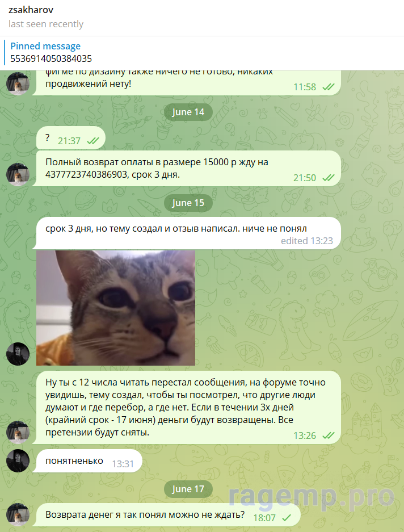Viewport: 404px width, 532px height.
Task: Click dark avatar next to cat photo
Action: click(18, 354)
